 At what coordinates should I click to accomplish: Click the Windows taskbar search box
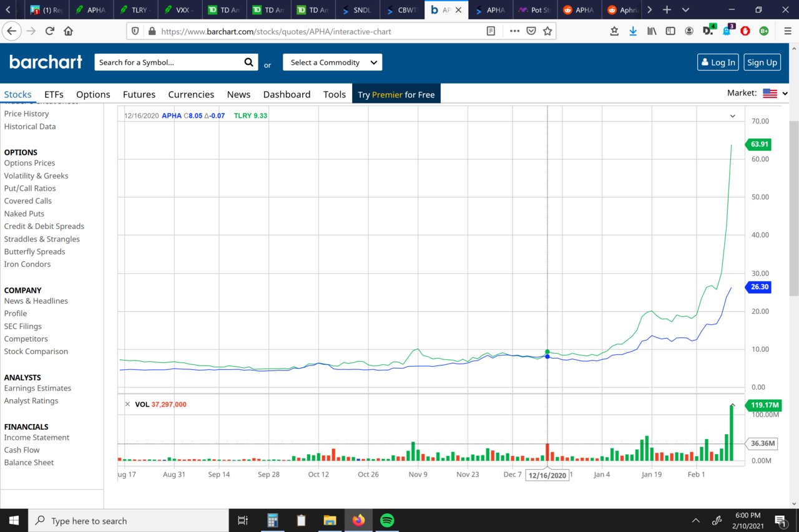129,520
